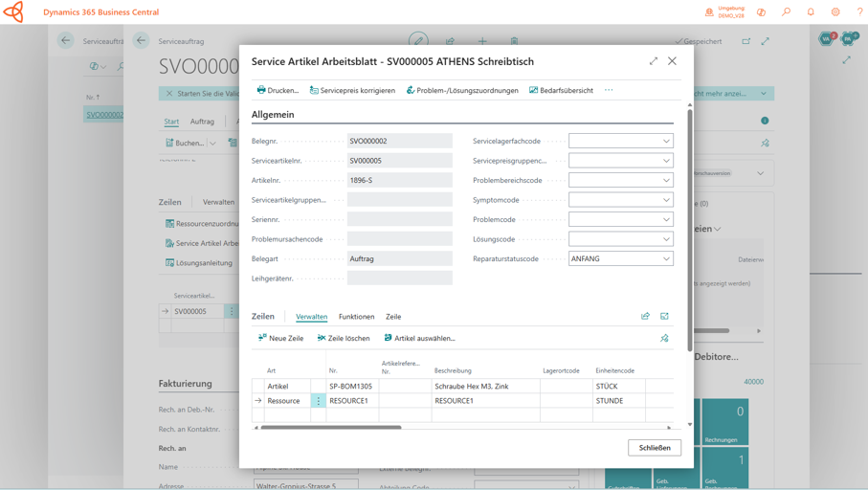The image size is (868, 490).
Task: Click Artikel auswählen...
Action: [x=419, y=338]
